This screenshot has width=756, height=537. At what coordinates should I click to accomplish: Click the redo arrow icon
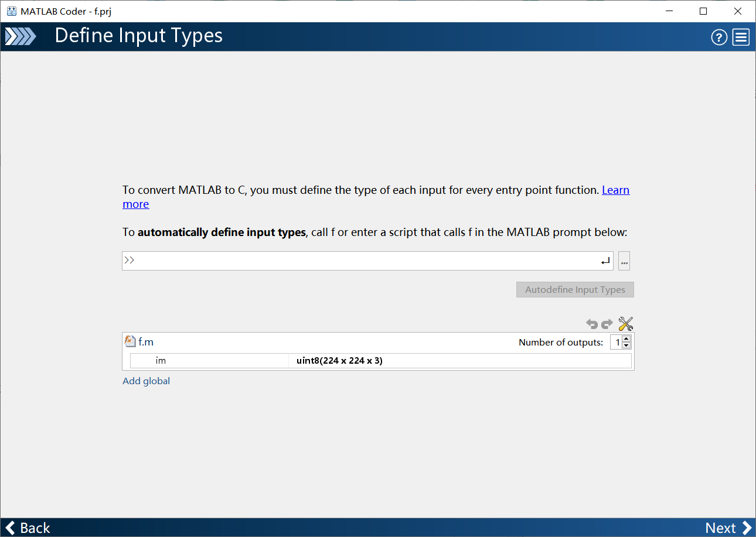point(607,324)
